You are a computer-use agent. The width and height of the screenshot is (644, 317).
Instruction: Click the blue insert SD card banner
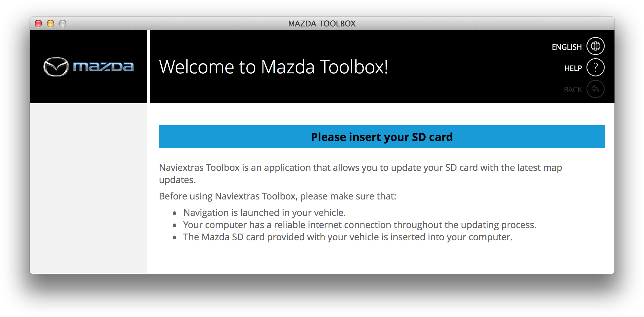pos(382,137)
